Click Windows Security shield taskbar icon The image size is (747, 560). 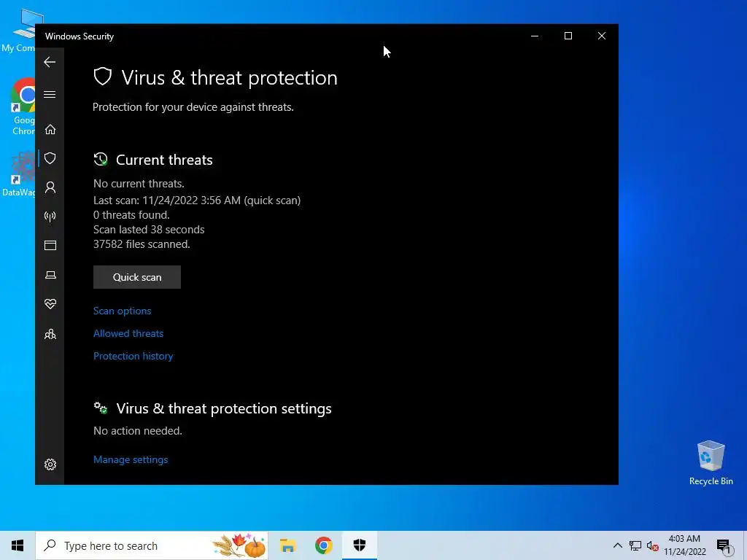tap(359, 545)
